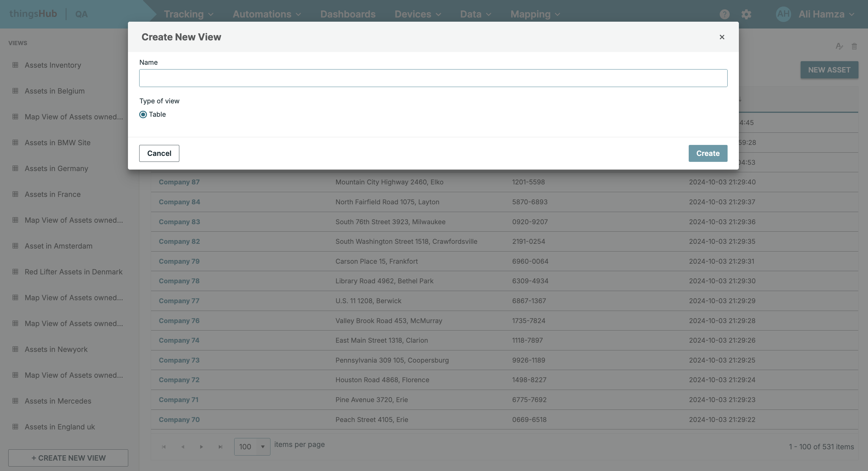
Task: Click the AH user avatar
Action: (x=783, y=14)
